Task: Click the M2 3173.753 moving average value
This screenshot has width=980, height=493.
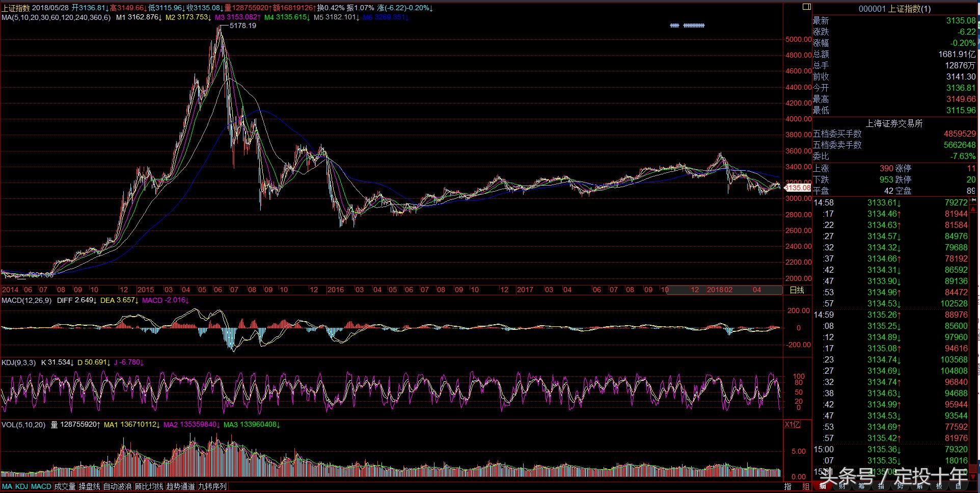Action: point(188,17)
